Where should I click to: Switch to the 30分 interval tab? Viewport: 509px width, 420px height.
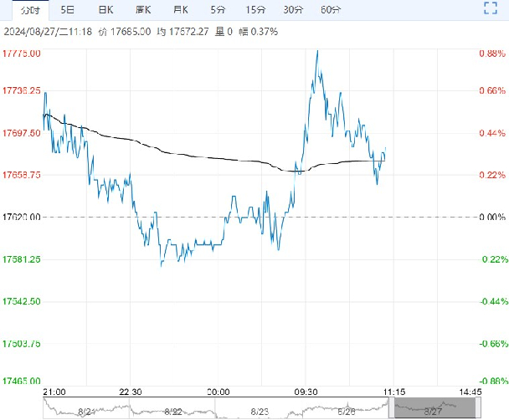pyautogui.click(x=293, y=10)
